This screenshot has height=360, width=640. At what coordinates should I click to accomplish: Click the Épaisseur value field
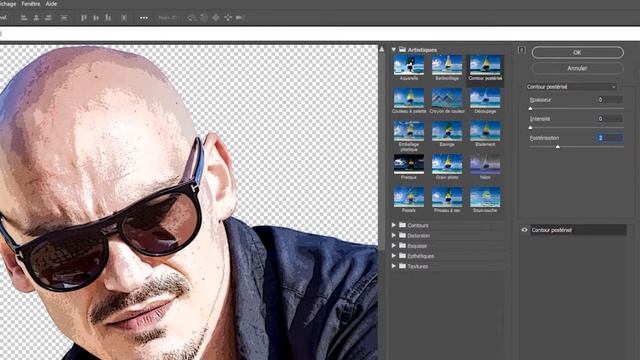coord(609,100)
